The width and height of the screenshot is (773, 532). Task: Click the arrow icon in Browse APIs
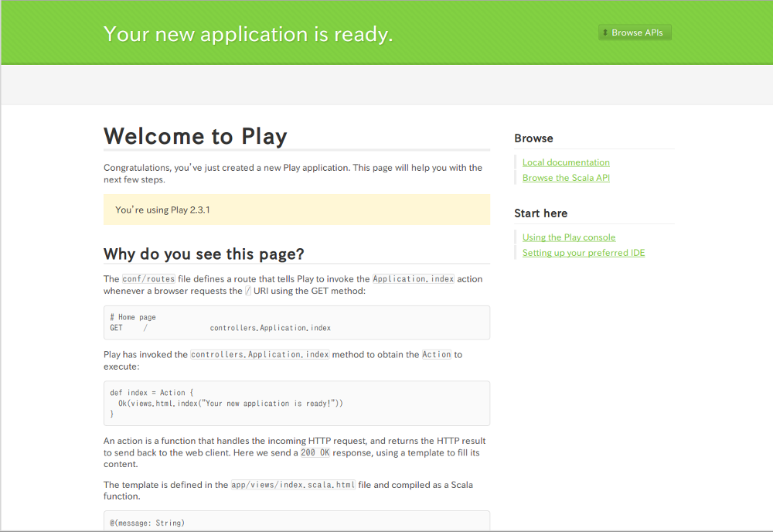click(x=605, y=32)
